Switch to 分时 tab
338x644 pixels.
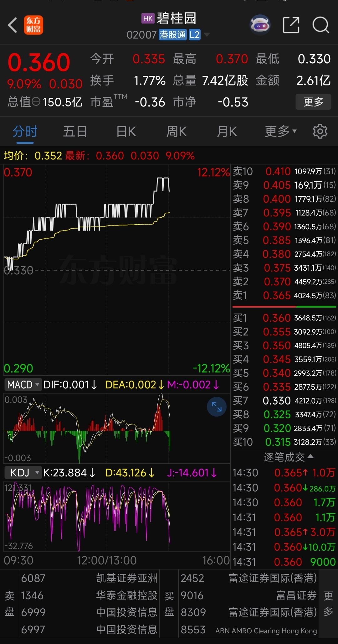tap(25, 131)
